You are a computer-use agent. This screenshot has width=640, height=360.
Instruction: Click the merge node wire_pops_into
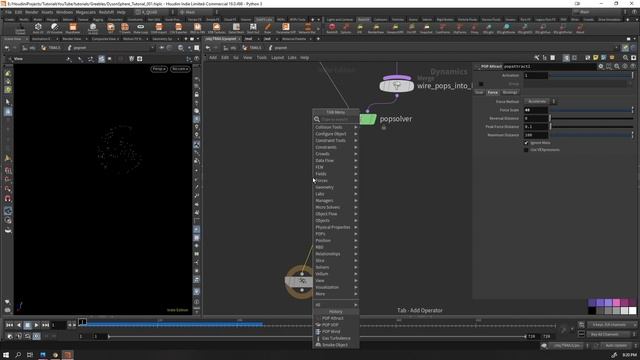(x=397, y=85)
